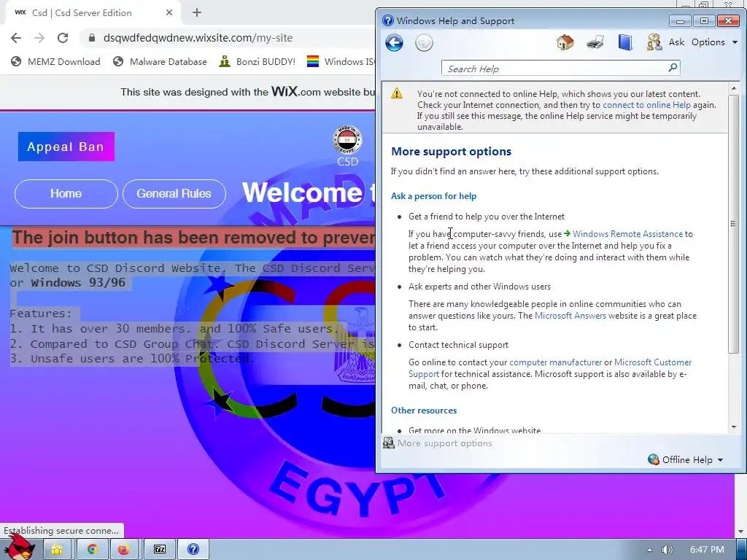This screenshot has width=747, height=560.
Task: Click 'Unsafe users are 100% Protected' line
Action: (x=132, y=359)
